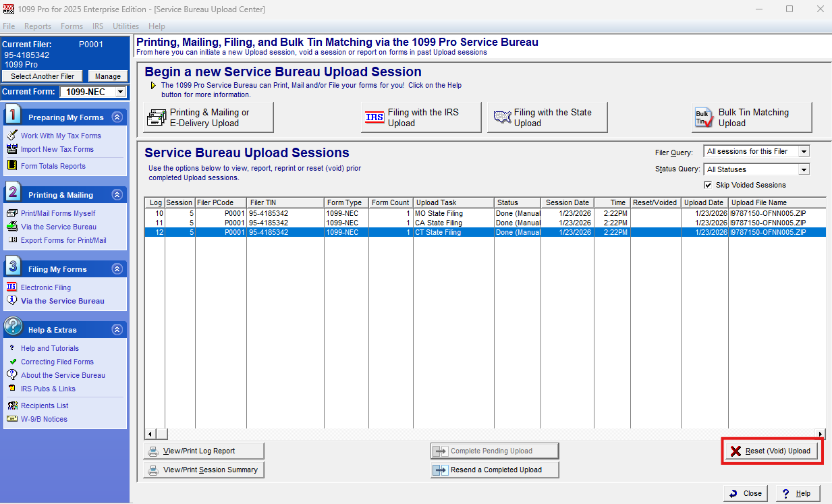Image resolution: width=832 pixels, height=504 pixels.
Task: Open the Status Query dropdown
Action: [x=803, y=170]
